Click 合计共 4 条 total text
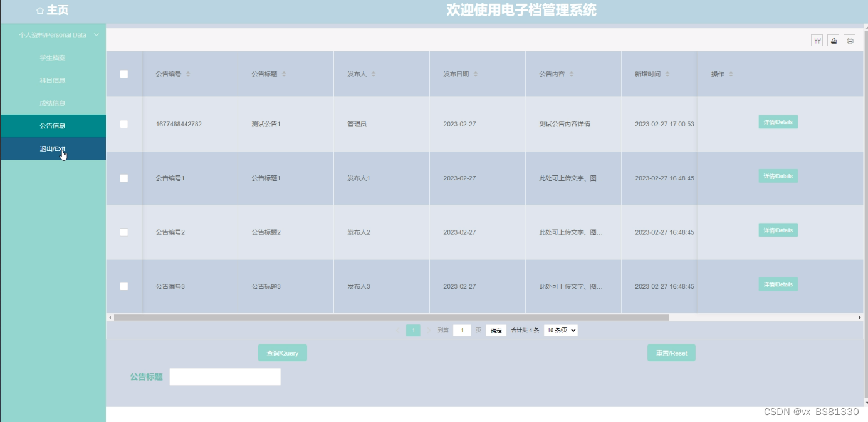 pos(525,331)
